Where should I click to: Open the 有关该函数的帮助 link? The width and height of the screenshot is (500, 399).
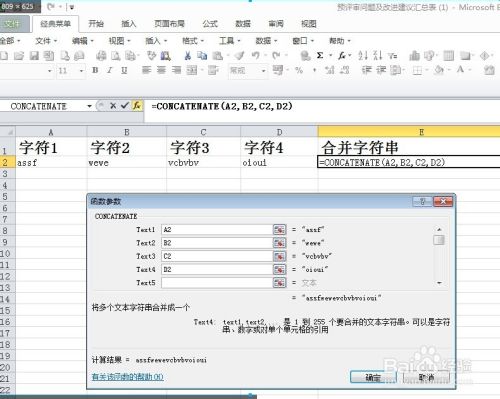(127, 377)
